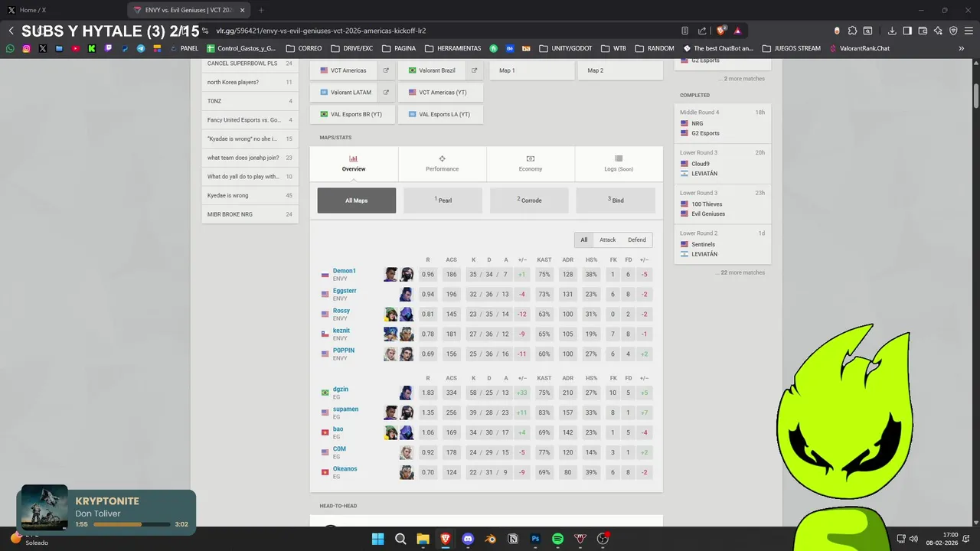The image size is (980, 551).
Task: Open the UNITY/GODOT bookmark folder
Action: 566,48
